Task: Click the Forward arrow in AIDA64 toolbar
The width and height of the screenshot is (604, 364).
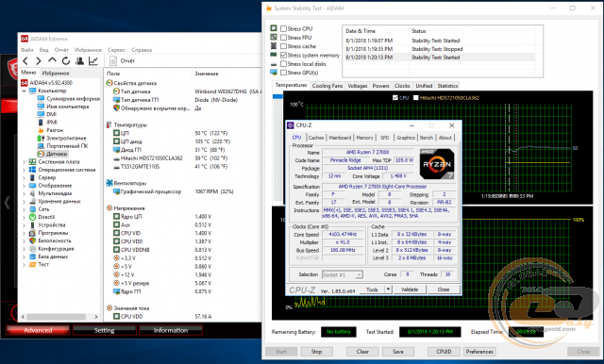Action: [x=39, y=60]
